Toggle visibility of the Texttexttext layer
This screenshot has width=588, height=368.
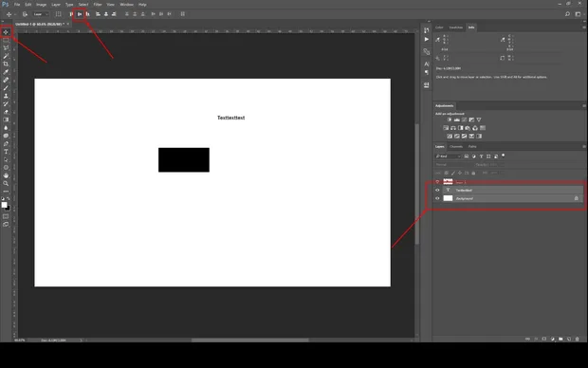point(437,191)
